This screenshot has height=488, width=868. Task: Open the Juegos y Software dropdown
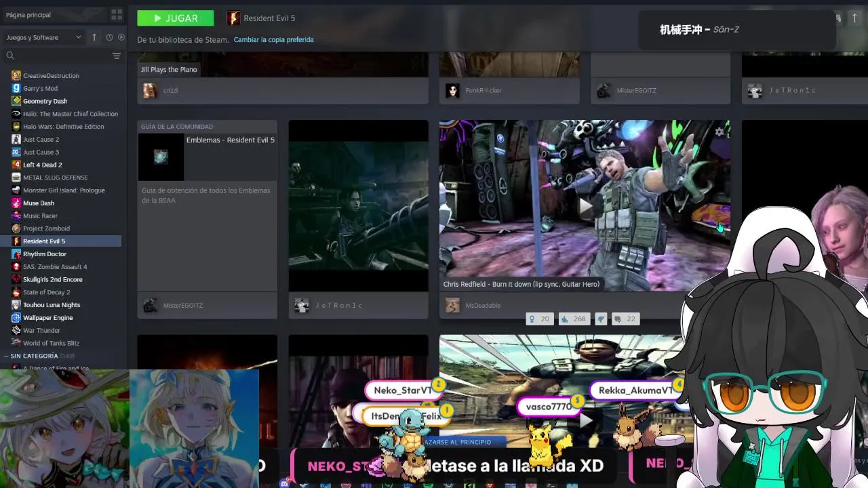click(43, 37)
